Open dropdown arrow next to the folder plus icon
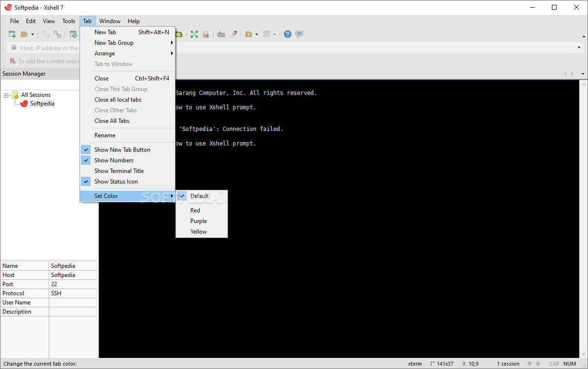Viewport: 588px width, 369px height. (257, 34)
